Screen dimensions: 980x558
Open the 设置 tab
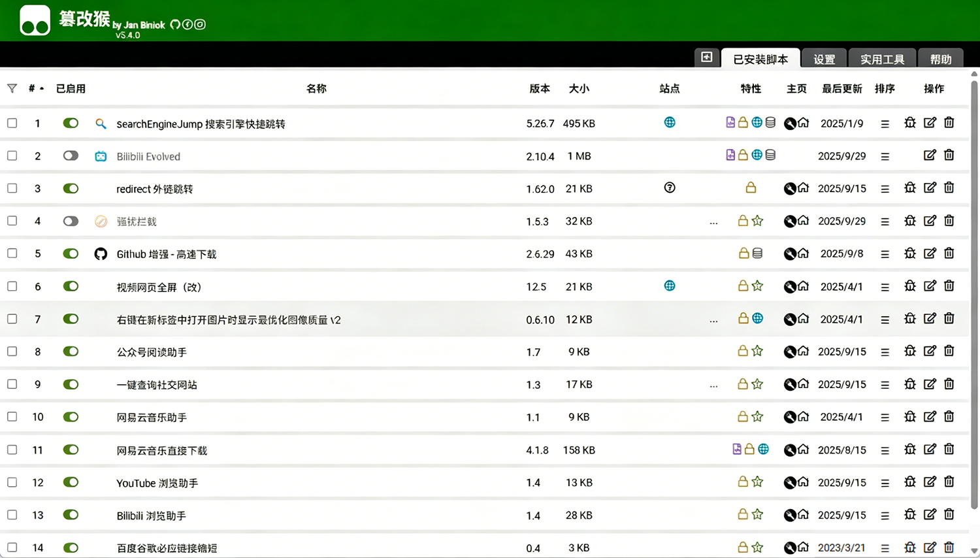pyautogui.click(x=824, y=59)
